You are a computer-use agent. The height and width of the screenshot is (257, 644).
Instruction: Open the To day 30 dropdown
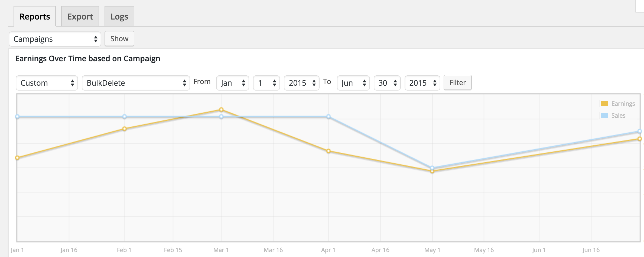pos(387,83)
